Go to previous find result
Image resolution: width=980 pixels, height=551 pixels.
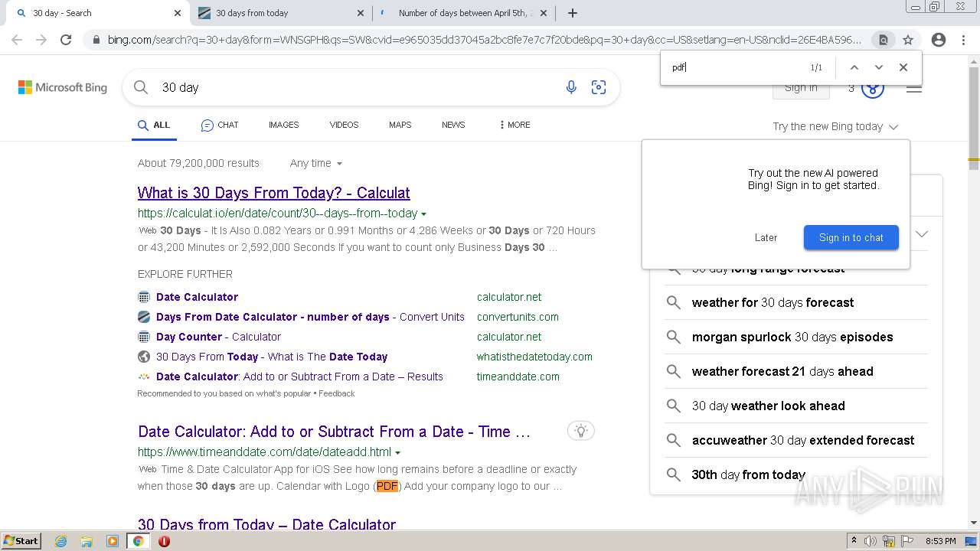[x=854, y=67]
